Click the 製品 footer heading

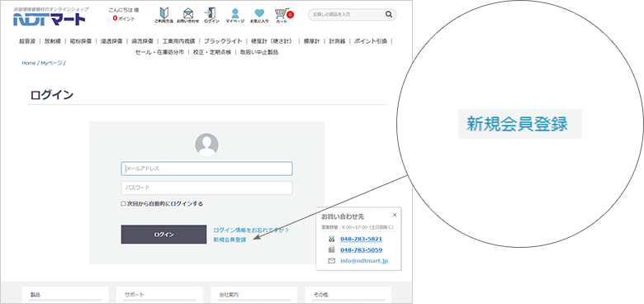(36, 295)
